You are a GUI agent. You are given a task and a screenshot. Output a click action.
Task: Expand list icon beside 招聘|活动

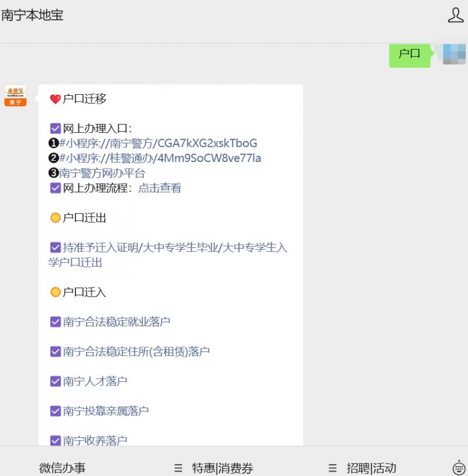point(332,468)
